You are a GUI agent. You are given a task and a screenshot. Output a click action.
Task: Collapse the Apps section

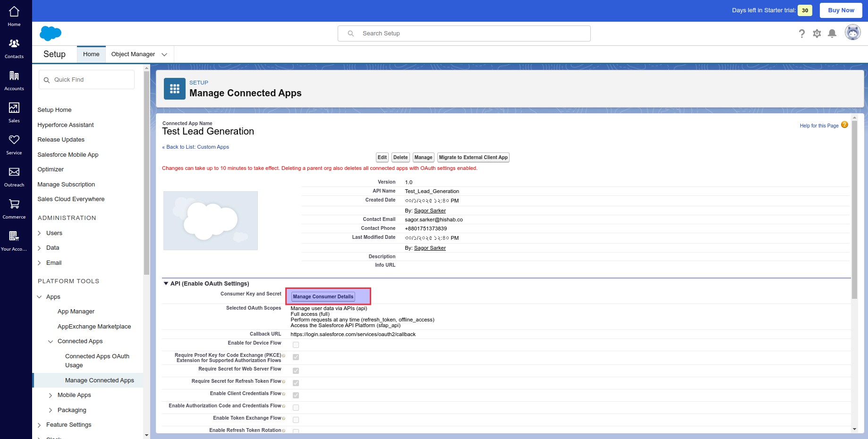[39, 297]
